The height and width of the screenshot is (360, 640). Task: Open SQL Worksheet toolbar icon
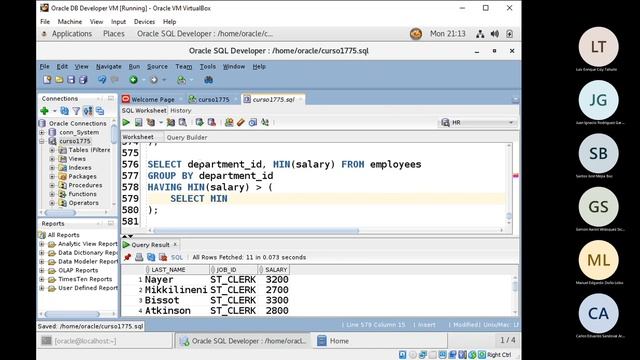[181, 80]
